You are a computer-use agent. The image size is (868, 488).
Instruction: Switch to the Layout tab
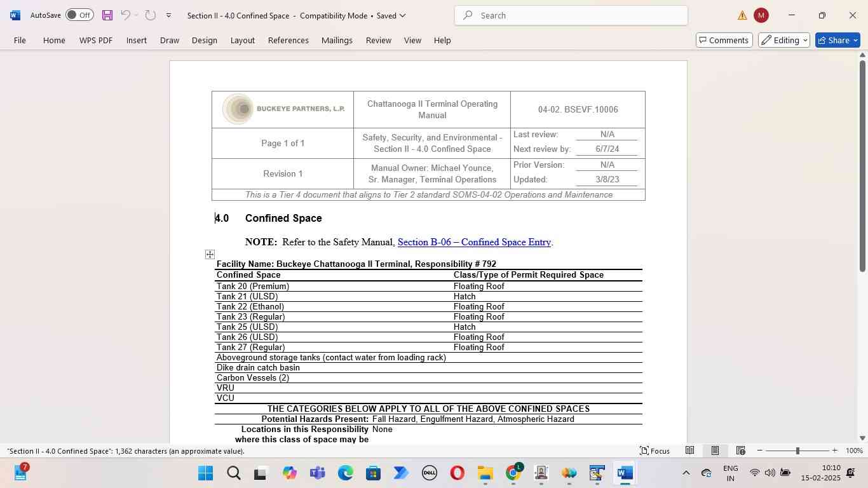pos(242,40)
